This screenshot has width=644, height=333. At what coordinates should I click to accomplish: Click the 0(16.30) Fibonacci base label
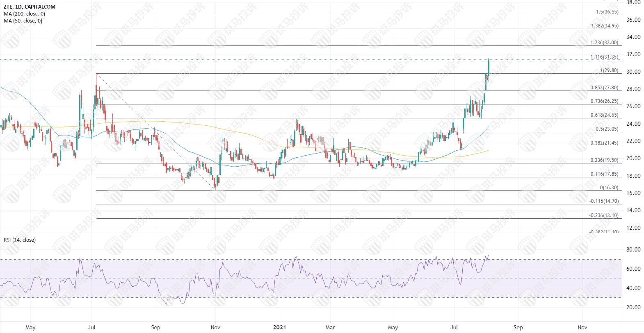pos(609,188)
